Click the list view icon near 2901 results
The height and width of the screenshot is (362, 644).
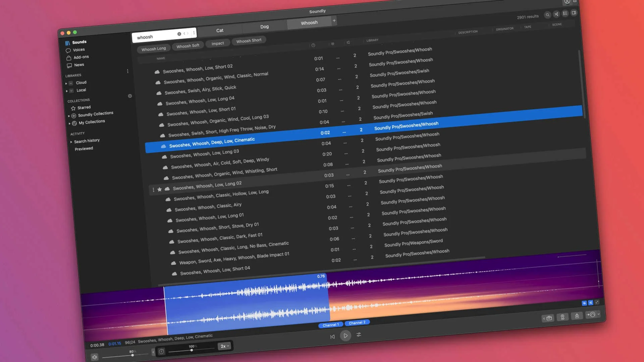pyautogui.click(x=565, y=13)
